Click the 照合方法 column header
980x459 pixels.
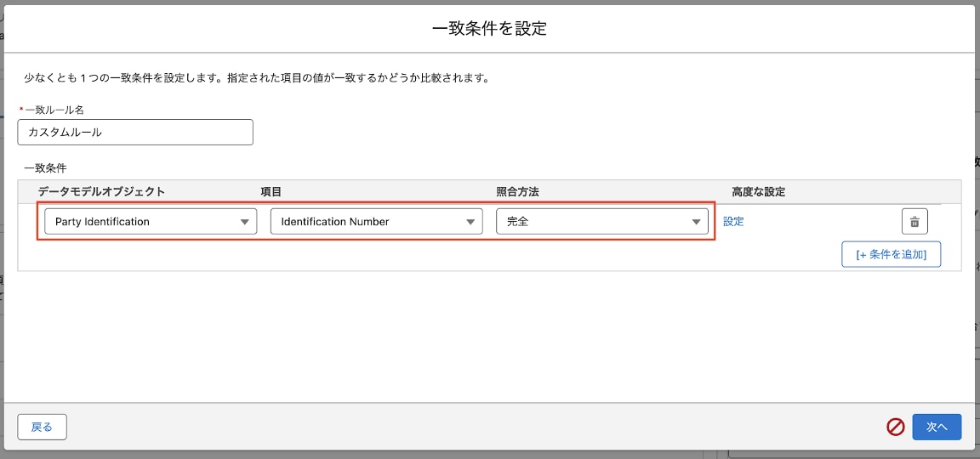(x=517, y=192)
